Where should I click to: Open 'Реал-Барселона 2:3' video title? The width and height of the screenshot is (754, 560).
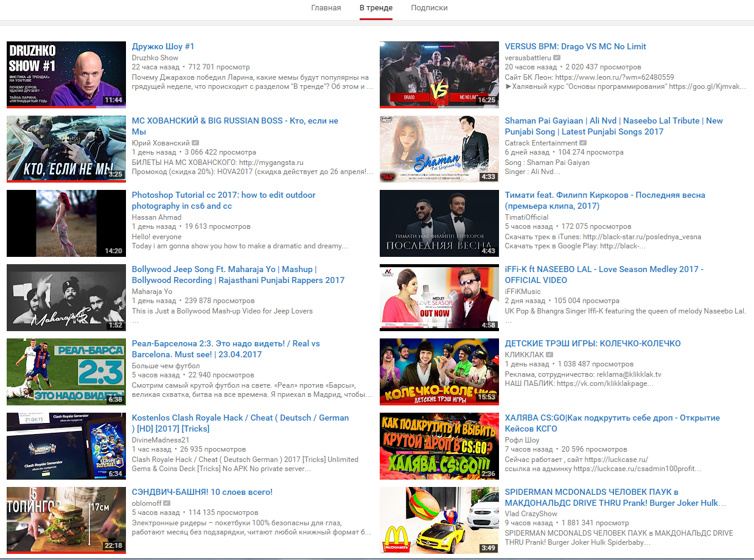pos(226,349)
